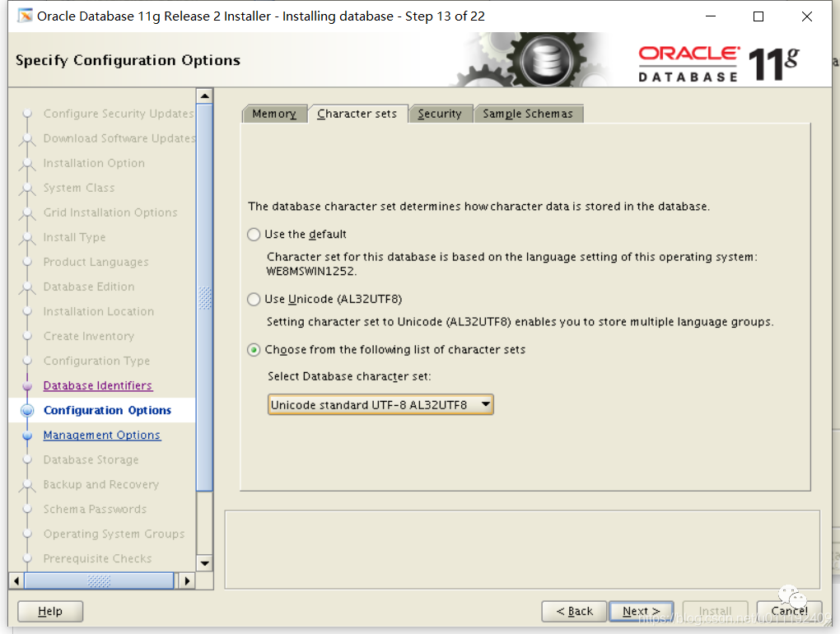840x634 pixels.
Task: Click the 'Product Languages' step text
Action: click(96, 262)
